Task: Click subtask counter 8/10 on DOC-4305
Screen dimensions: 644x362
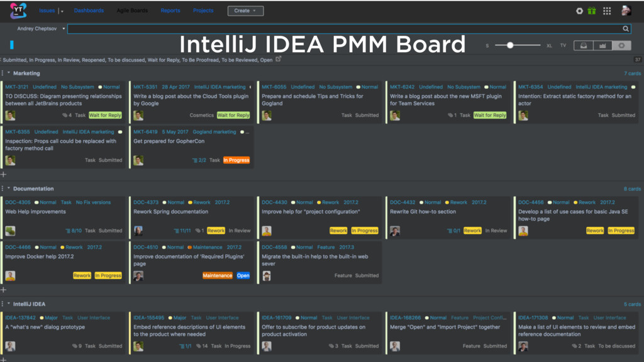Action: pos(74,231)
